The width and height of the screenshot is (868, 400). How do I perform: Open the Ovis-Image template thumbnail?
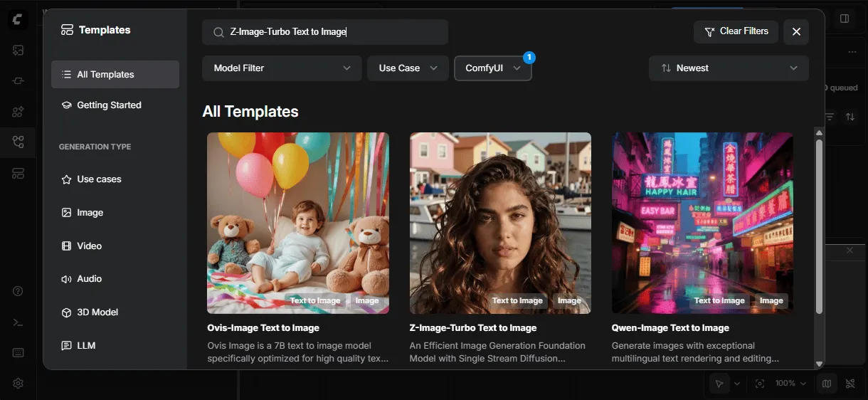pos(298,223)
